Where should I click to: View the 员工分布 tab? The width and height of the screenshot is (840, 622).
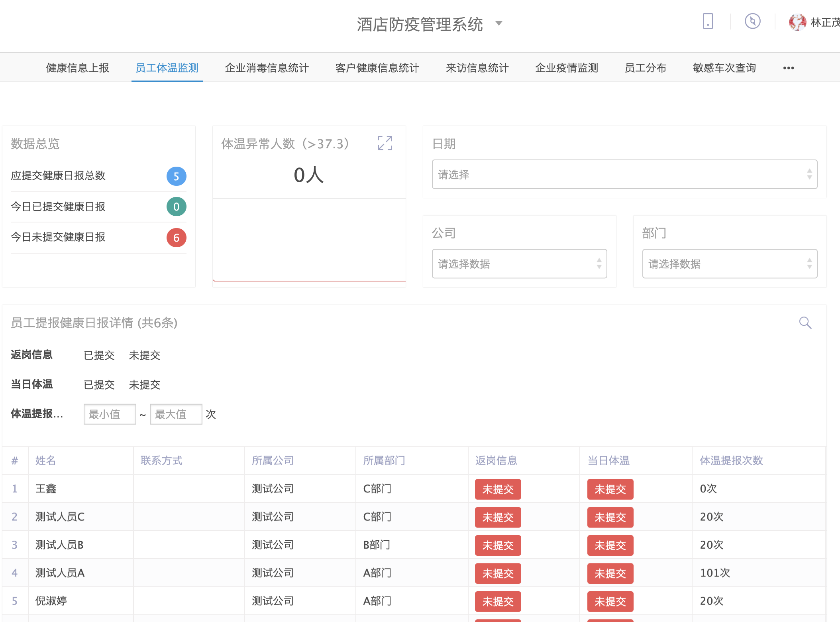coord(646,68)
